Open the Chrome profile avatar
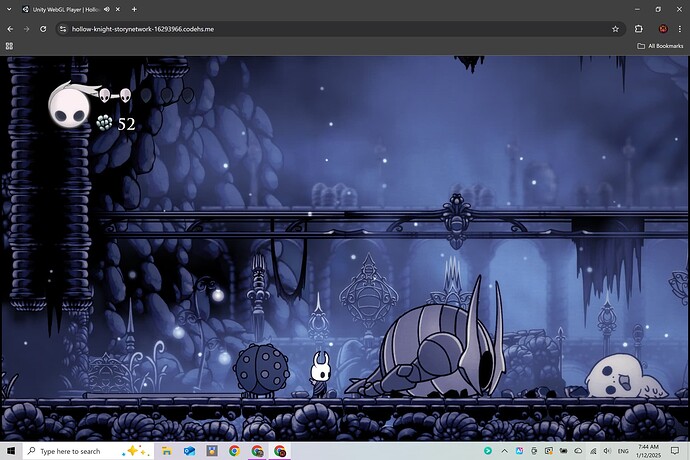This screenshot has height=460, width=690. [x=663, y=29]
